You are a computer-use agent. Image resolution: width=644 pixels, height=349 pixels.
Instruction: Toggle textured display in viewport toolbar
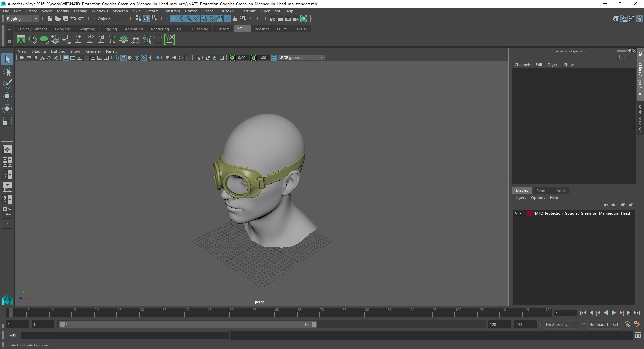(x=144, y=58)
